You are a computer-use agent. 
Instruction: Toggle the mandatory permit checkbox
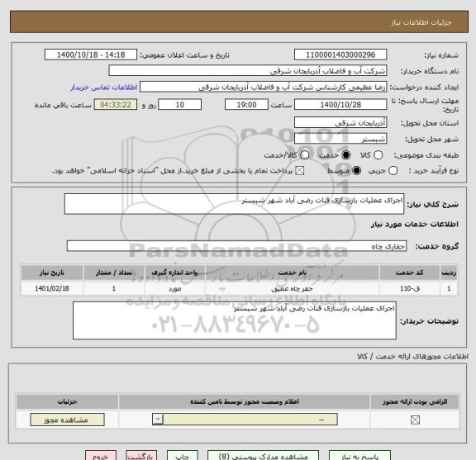coord(415,420)
